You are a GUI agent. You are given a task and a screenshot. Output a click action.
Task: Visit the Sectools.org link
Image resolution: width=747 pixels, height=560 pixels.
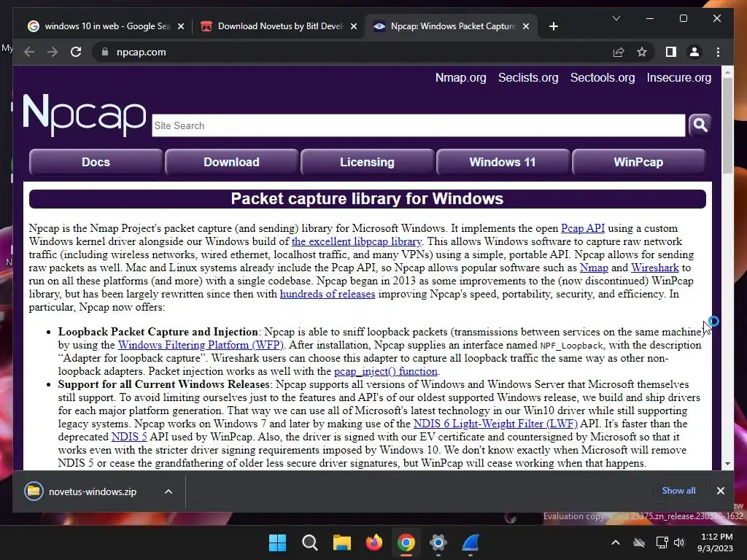602,77
